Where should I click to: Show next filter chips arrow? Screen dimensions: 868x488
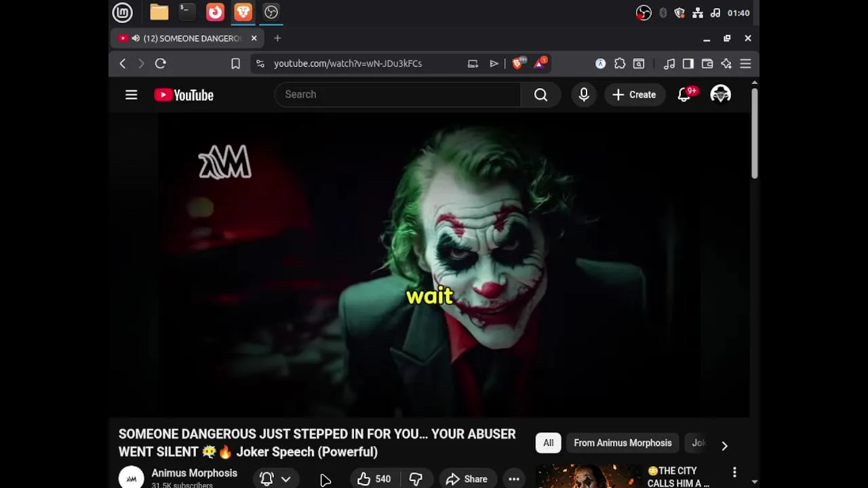point(724,445)
